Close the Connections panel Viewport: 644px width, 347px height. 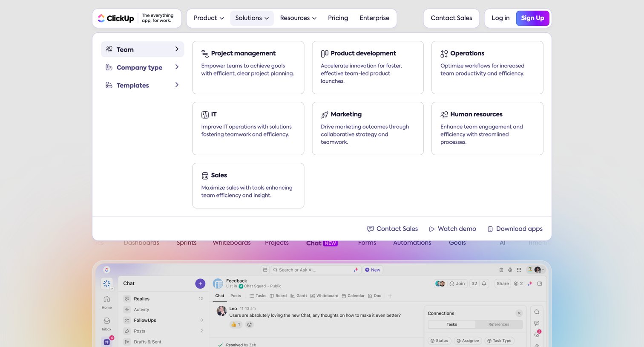[519, 313]
